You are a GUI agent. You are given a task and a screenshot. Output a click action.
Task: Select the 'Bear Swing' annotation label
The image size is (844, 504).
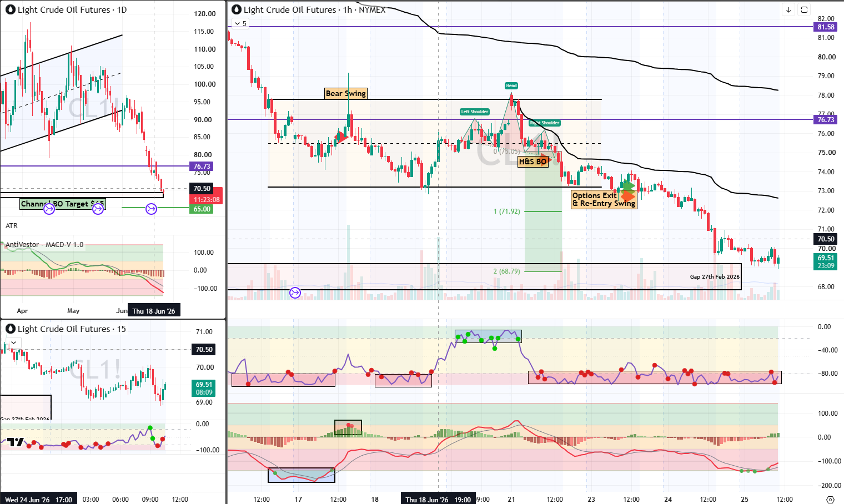pos(346,93)
